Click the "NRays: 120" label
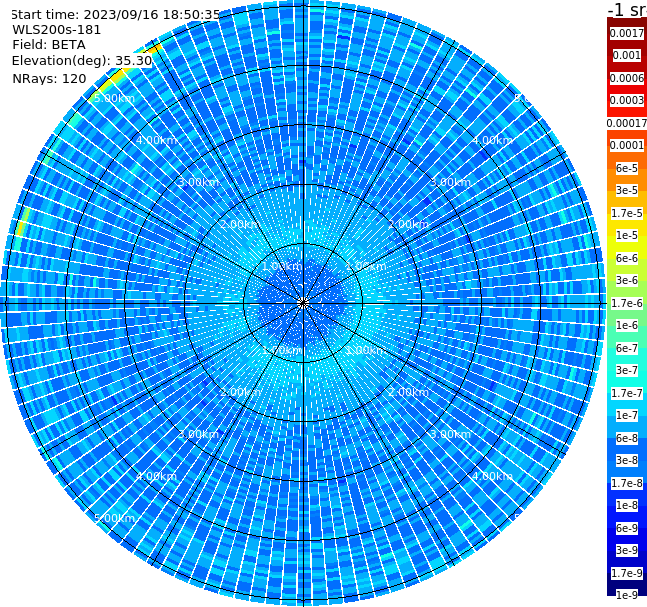 [x=49, y=78]
